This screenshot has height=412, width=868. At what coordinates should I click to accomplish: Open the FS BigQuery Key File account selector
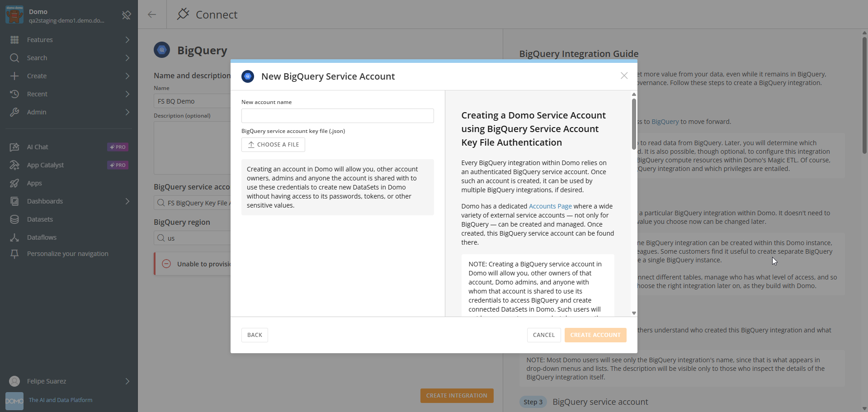(192, 203)
